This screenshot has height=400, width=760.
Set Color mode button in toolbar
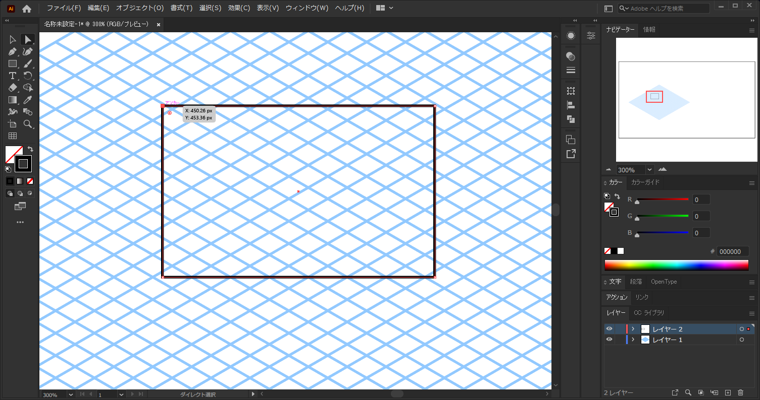(x=10, y=181)
